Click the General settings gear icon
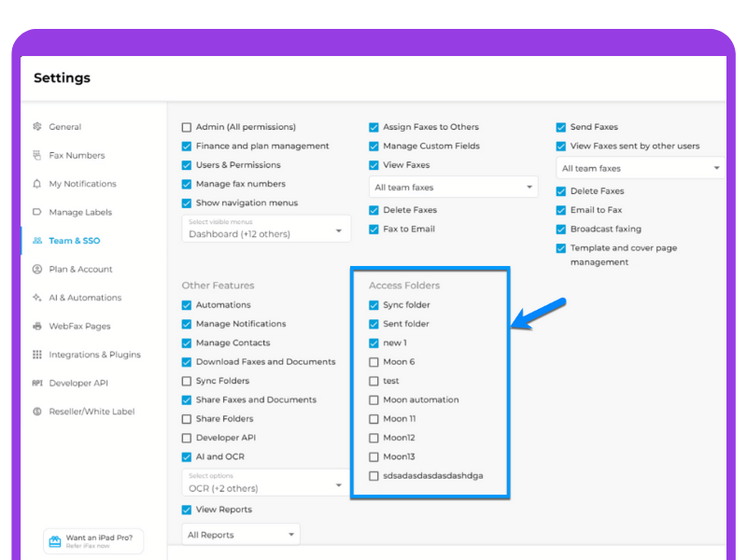This screenshot has height=560, width=747. [37, 127]
